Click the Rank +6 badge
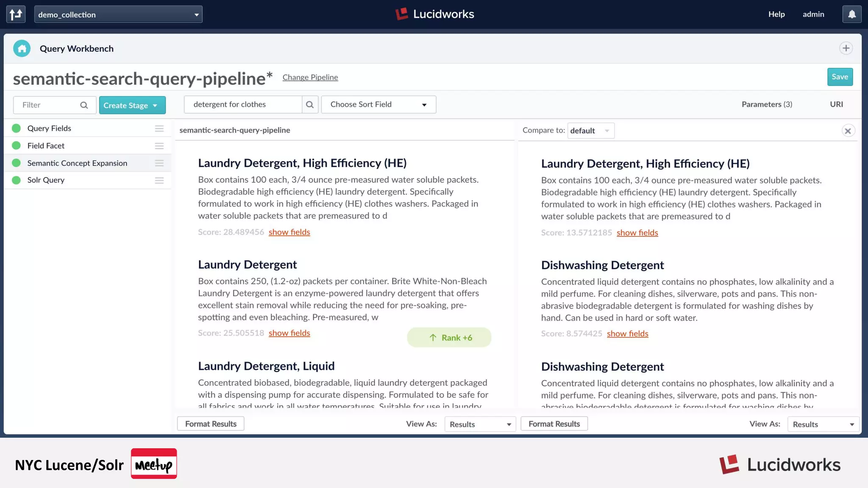 (449, 338)
